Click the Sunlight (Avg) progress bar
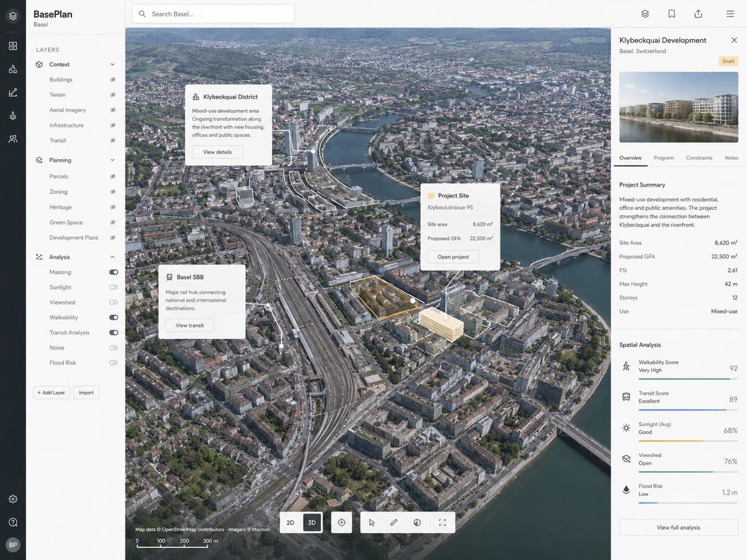747x560 pixels. 688,441
